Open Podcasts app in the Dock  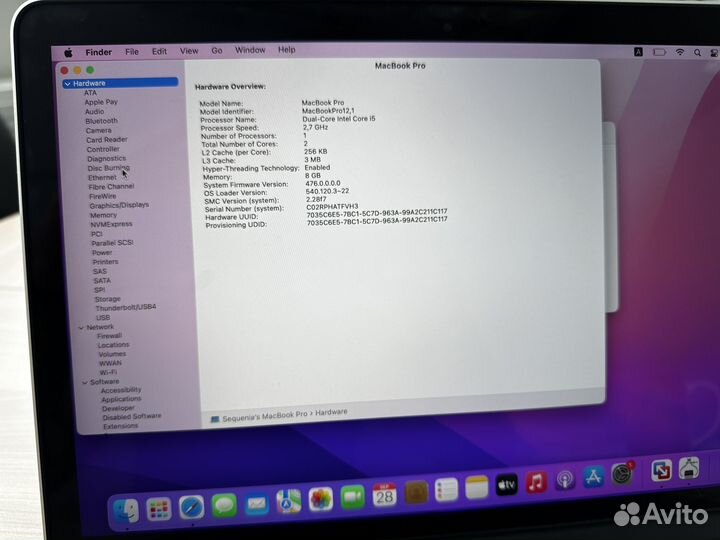point(565,480)
